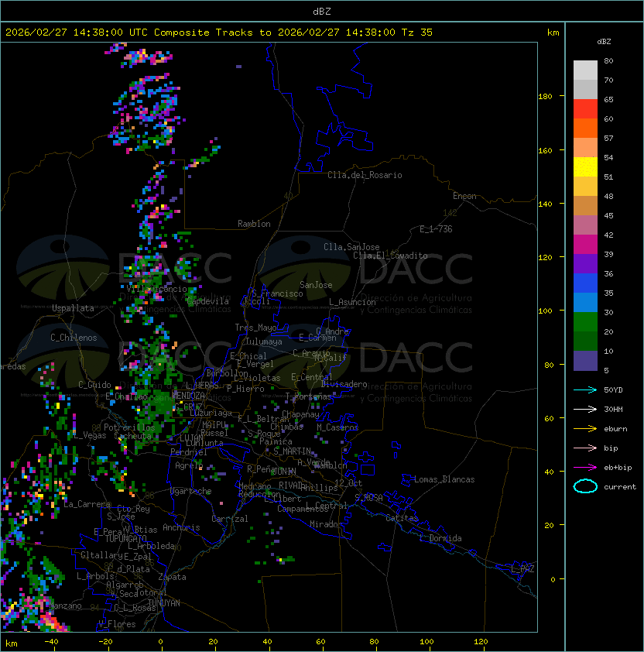Click the 'Uspallata' map label

pyautogui.click(x=73, y=308)
